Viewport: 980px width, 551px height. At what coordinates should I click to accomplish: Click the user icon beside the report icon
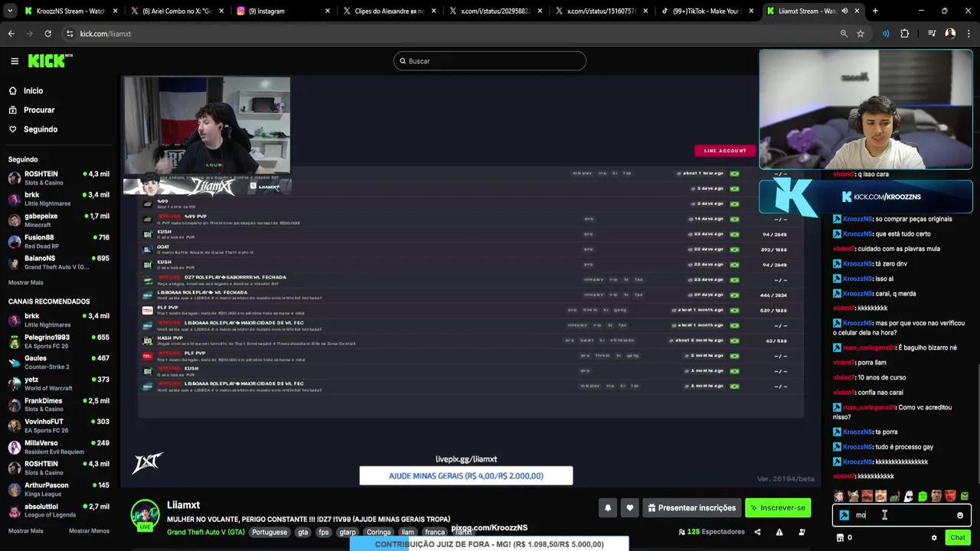tap(801, 532)
